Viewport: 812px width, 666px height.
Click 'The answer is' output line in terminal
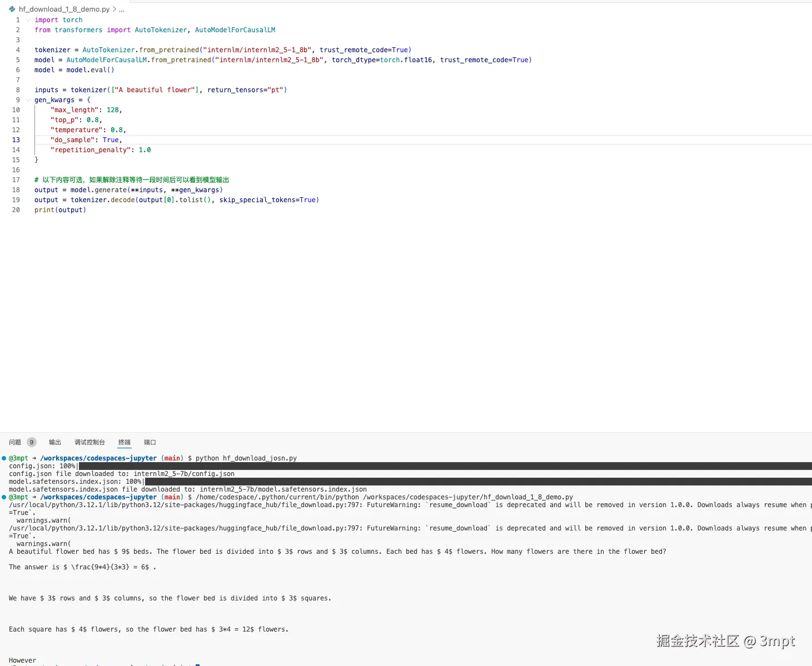[82, 567]
